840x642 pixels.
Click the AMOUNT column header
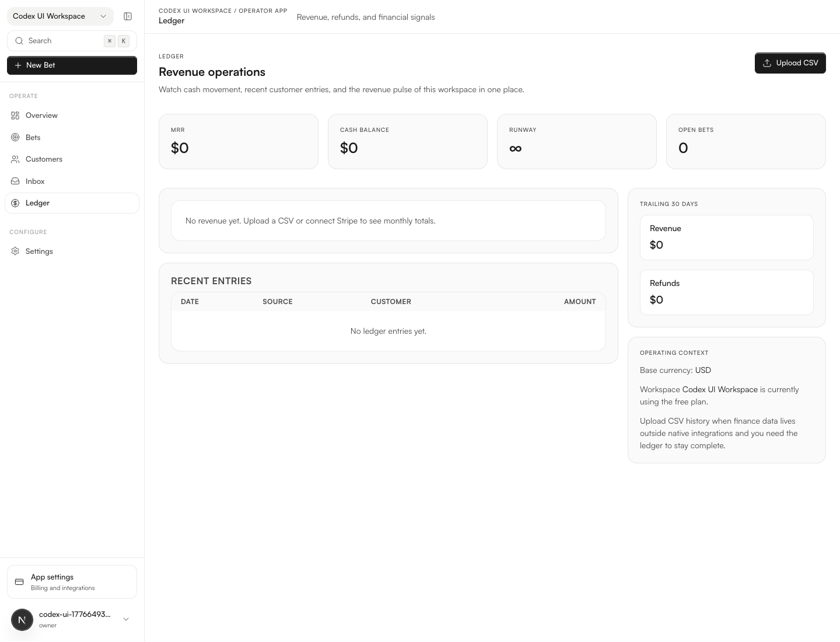(579, 302)
